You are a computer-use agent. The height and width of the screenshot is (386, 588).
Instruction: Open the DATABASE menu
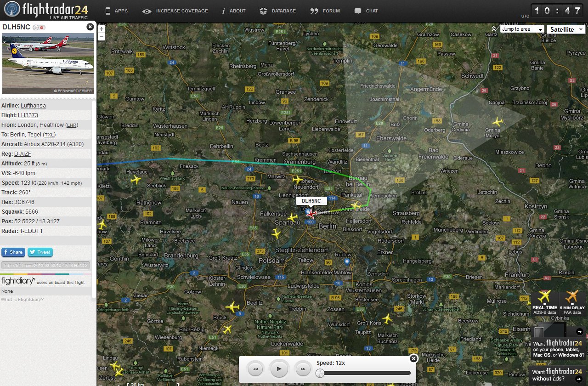point(278,11)
